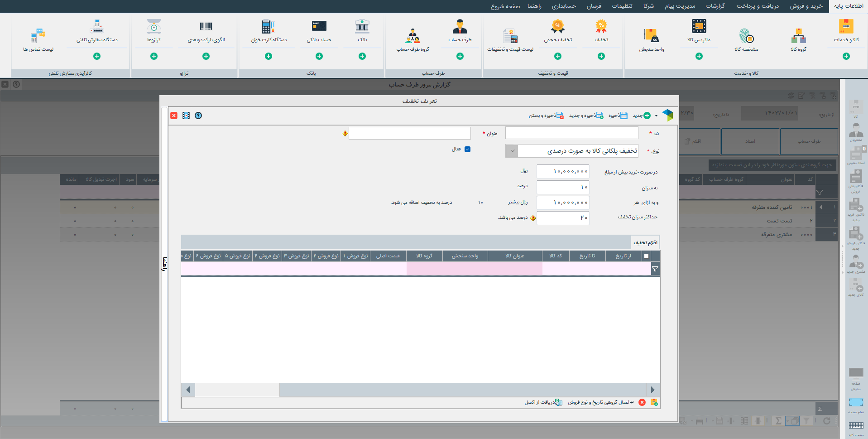The height and width of the screenshot is (439, 868).
Task: Click add-row icon below the grid
Action: [x=654, y=402]
